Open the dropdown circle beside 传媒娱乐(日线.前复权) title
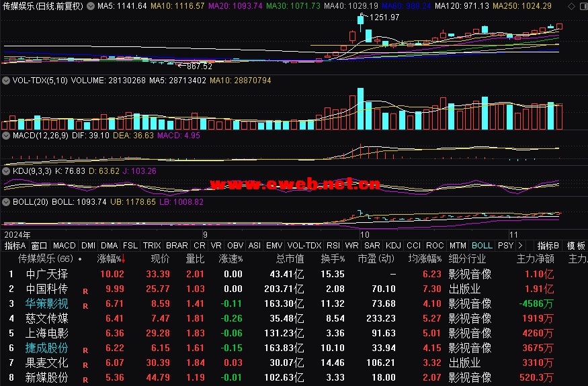588x386 pixels. [90, 6]
